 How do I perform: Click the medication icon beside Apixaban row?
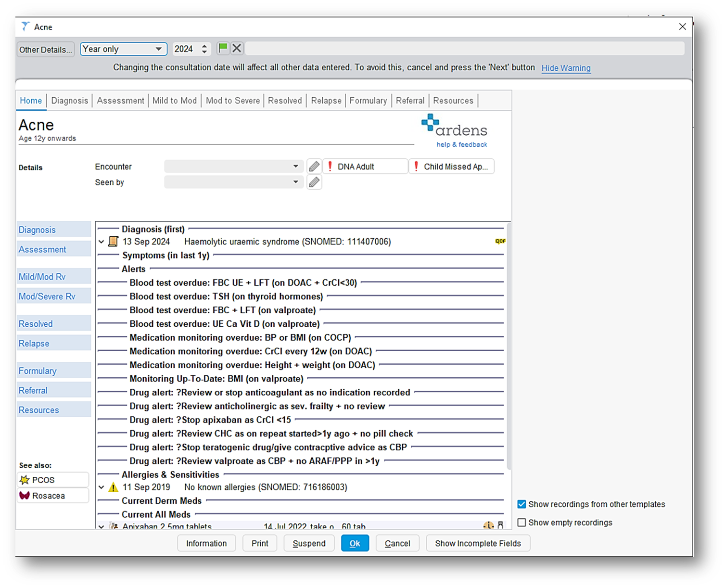click(x=114, y=526)
